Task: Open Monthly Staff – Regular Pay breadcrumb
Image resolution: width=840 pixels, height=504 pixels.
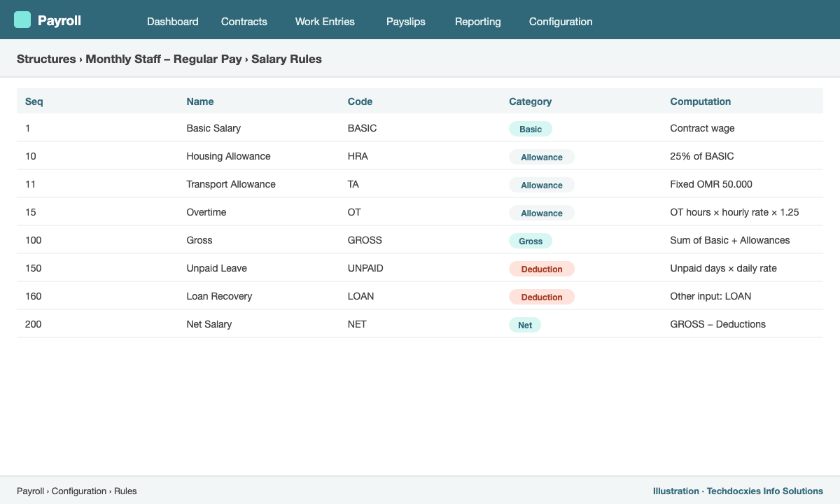Action: click(164, 59)
